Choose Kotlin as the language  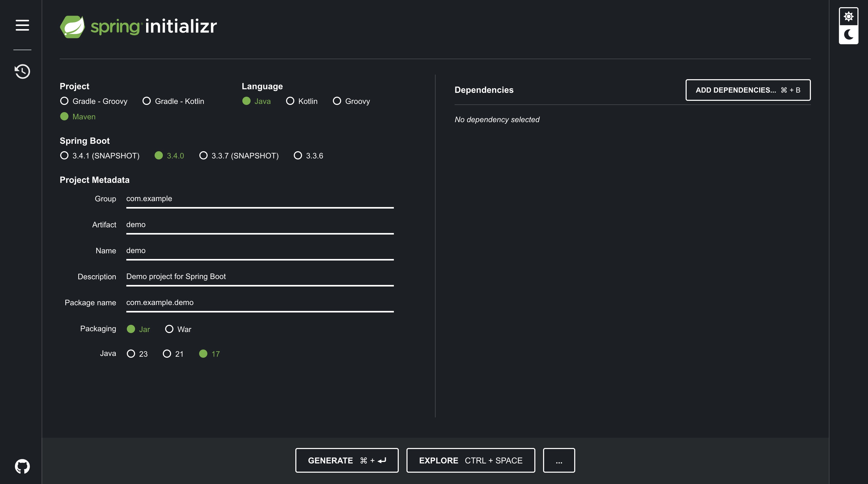[302, 101]
